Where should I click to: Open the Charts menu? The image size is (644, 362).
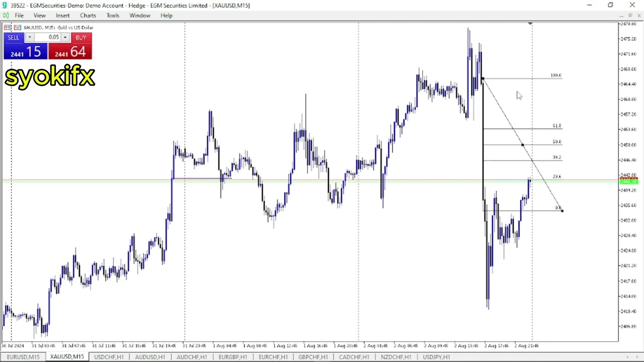(x=88, y=16)
